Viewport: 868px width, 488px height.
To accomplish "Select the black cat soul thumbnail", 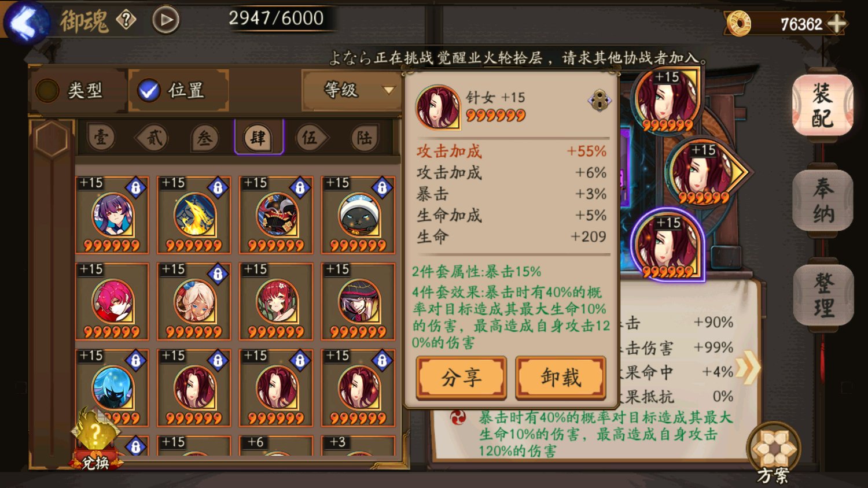I will point(359,215).
